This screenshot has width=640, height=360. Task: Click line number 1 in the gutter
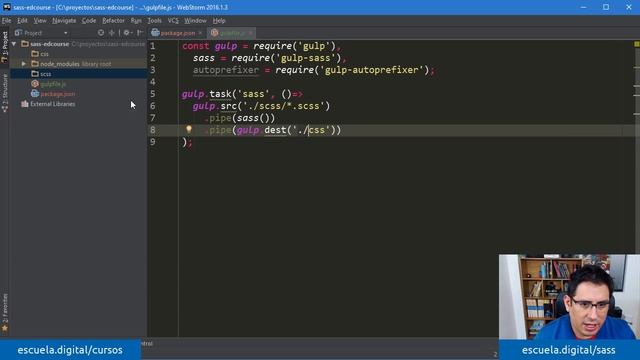tap(153, 46)
